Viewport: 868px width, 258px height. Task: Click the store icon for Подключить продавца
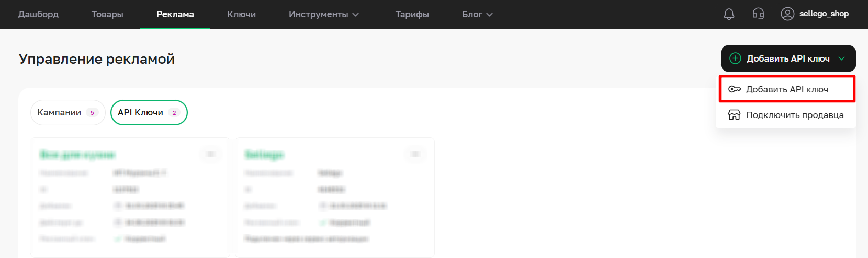tap(735, 115)
